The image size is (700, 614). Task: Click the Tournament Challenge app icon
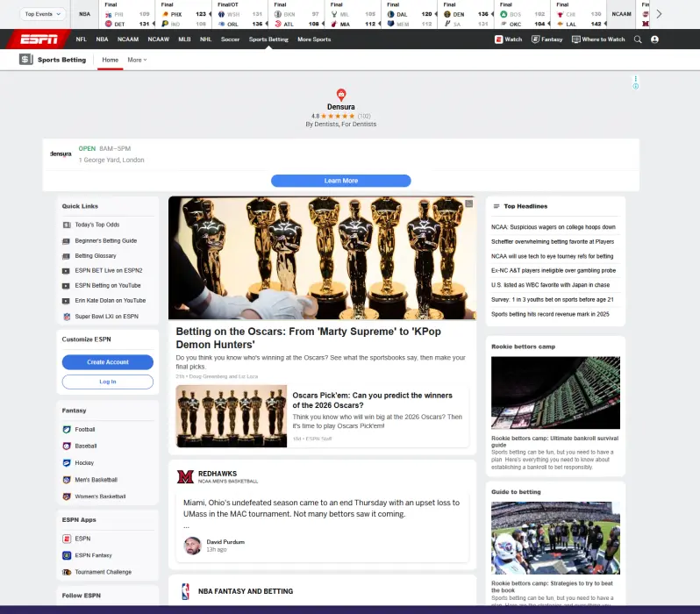point(67,573)
